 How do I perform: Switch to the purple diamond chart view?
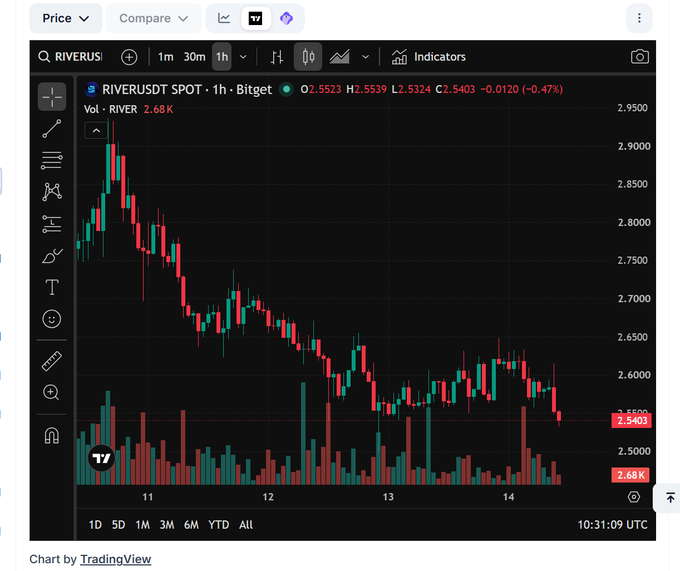[286, 18]
